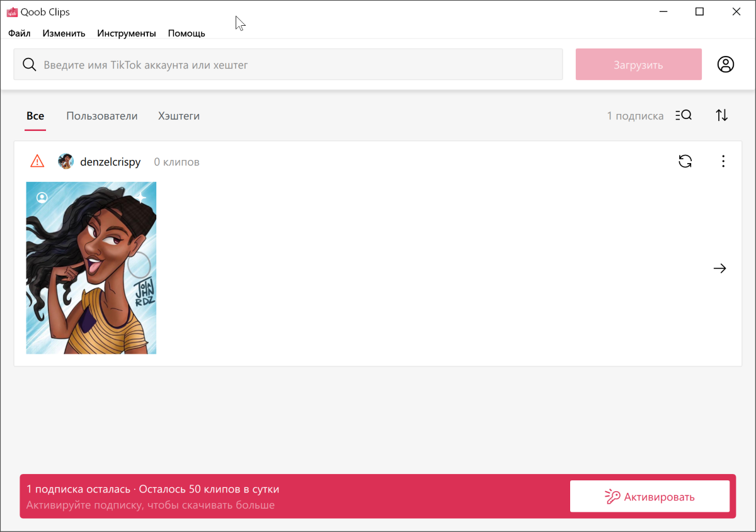Image resolution: width=756 pixels, height=532 pixels.
Task: Click the '1 подписка' counter text
Action: (635, 116)
